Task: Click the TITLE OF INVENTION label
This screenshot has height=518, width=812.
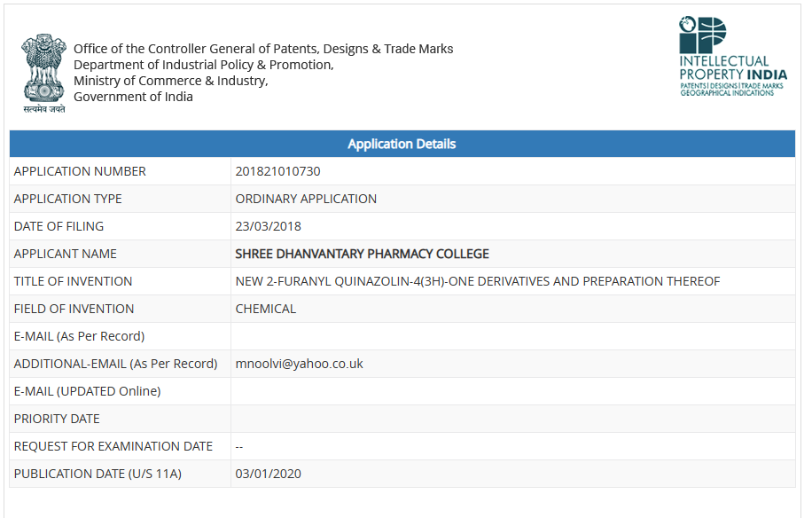Action: (73, 281)
